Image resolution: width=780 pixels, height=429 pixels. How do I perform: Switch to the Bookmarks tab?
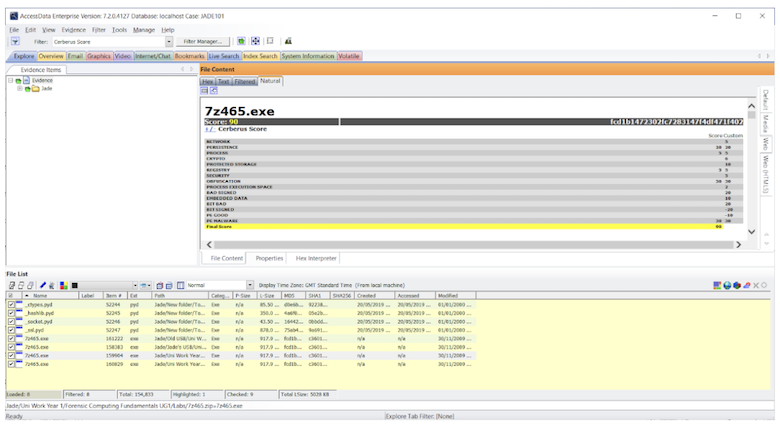190,56
